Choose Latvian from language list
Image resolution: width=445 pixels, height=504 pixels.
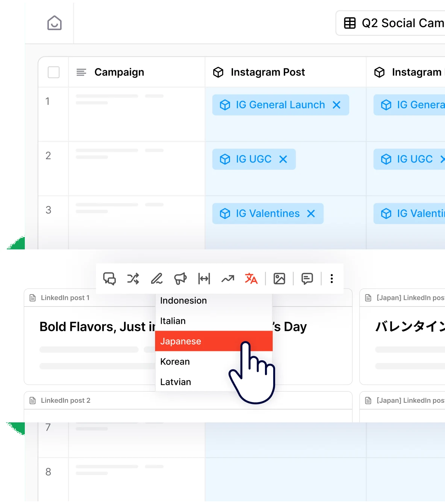[x=214, y=382]
